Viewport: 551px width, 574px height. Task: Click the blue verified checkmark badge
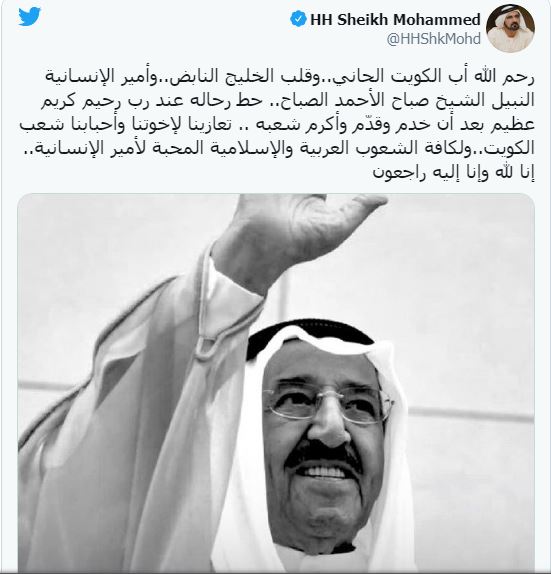coord(298,19)
